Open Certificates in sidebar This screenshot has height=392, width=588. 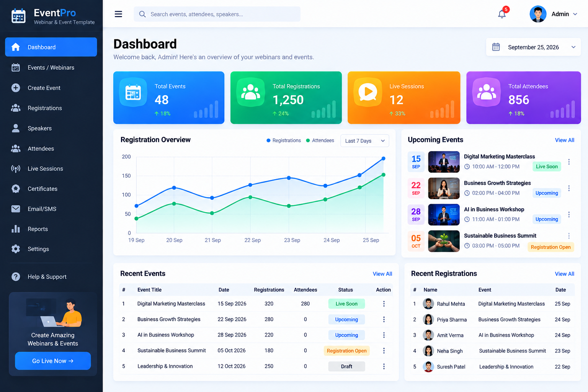click(51, 189)
